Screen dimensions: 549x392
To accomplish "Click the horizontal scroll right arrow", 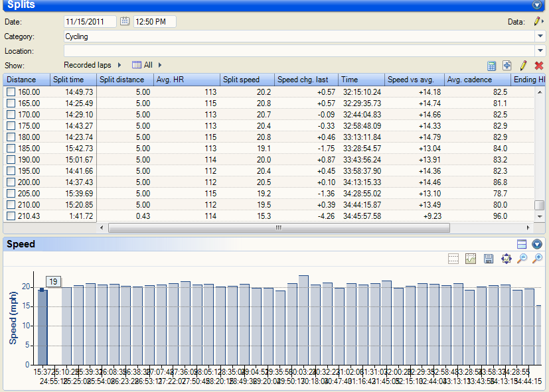I will pos(528,228).
